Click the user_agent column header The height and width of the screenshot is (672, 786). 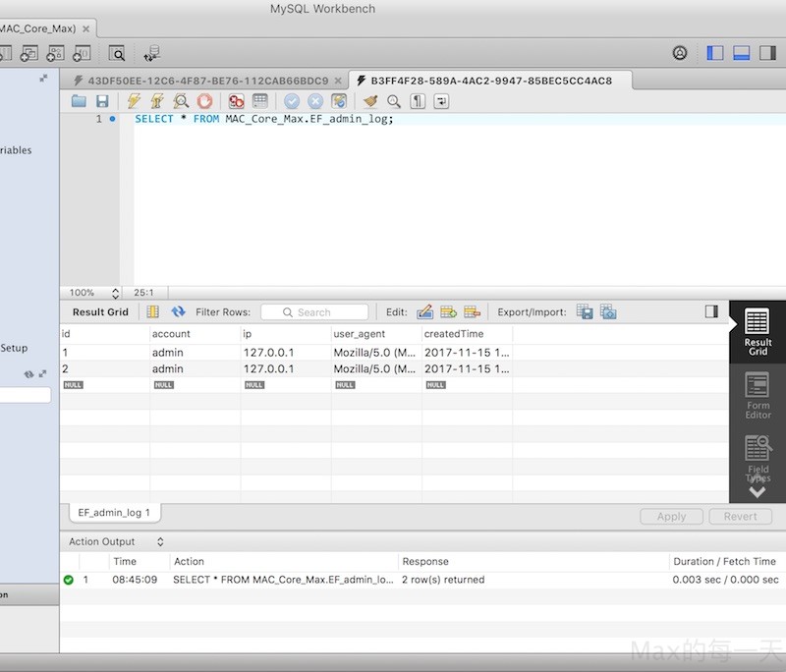[376, 334]
